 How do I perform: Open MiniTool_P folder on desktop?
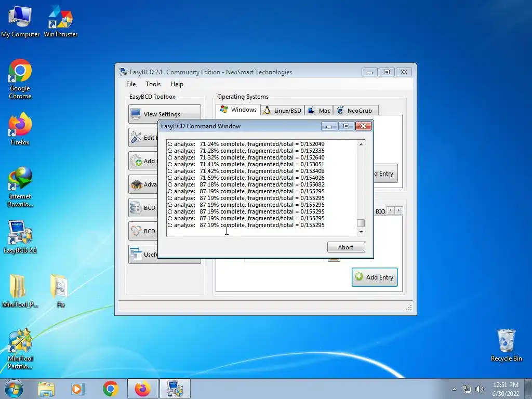coord(20,290)
